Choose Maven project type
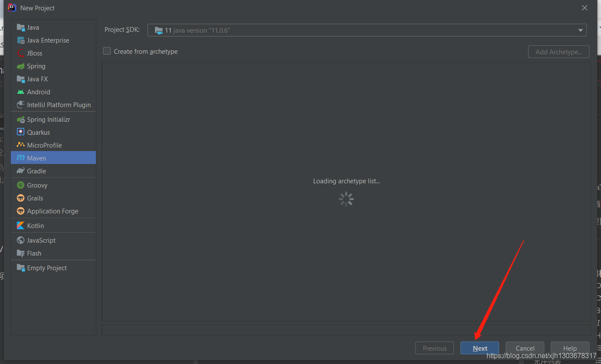The image size is (601, 364). tap(53, 158)
